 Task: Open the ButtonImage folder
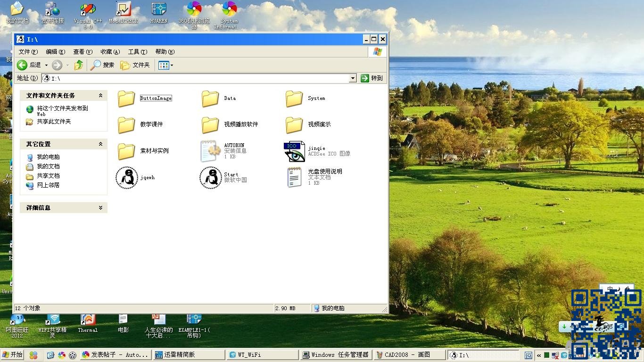[x=145, y=98]
